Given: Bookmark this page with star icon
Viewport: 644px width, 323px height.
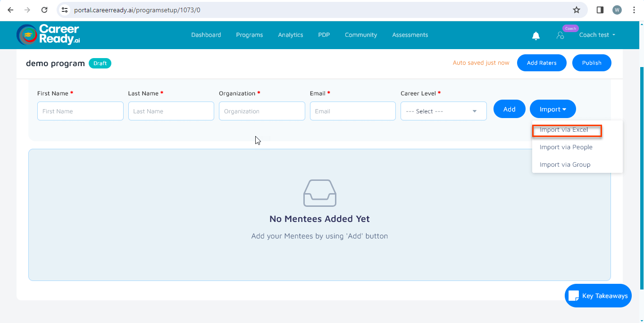Looking at the screenshot, I should [x=576, y=10].
